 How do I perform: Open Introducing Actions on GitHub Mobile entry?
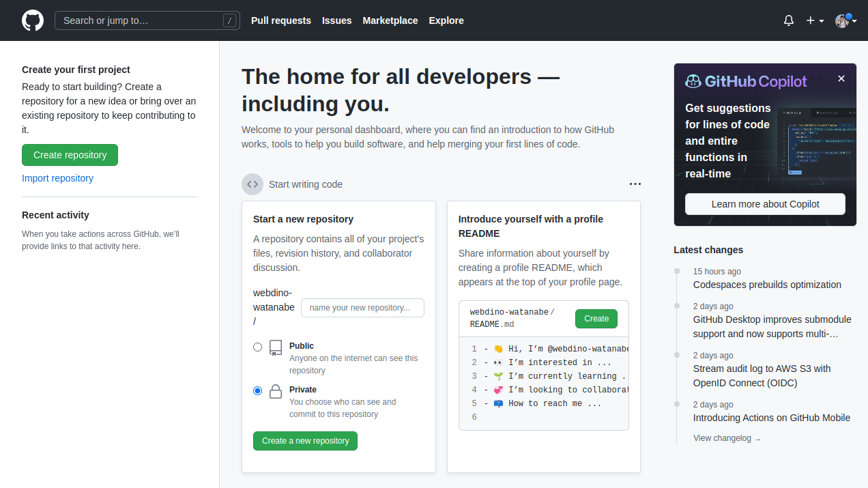point(772,418)
